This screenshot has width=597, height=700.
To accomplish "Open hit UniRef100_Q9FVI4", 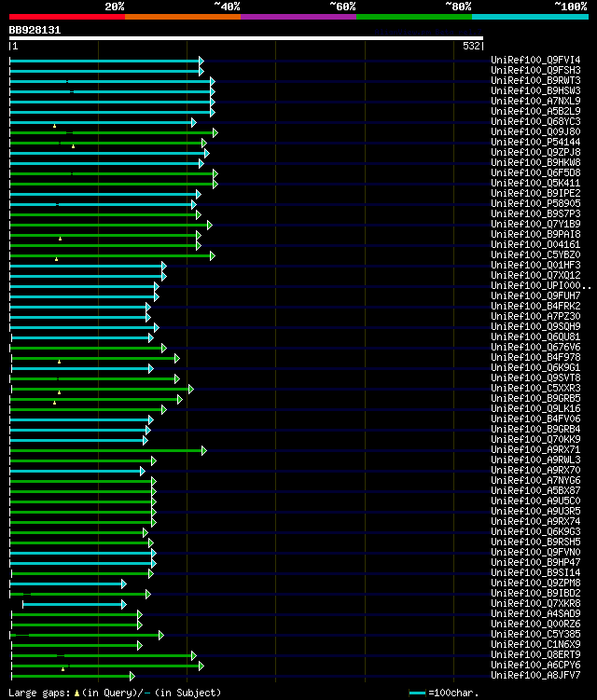I will coord(535,60).
